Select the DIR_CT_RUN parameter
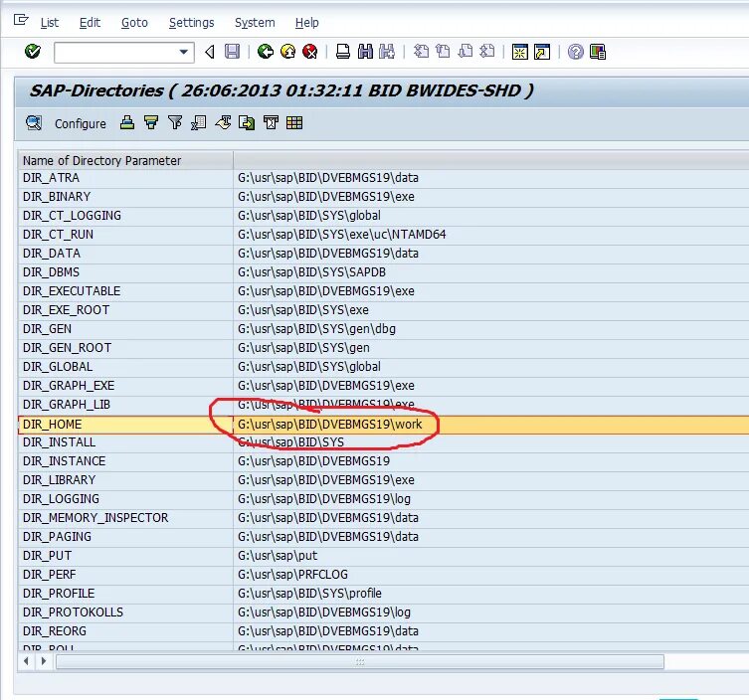This screenshot has width=749, height=700. (58, 235)
